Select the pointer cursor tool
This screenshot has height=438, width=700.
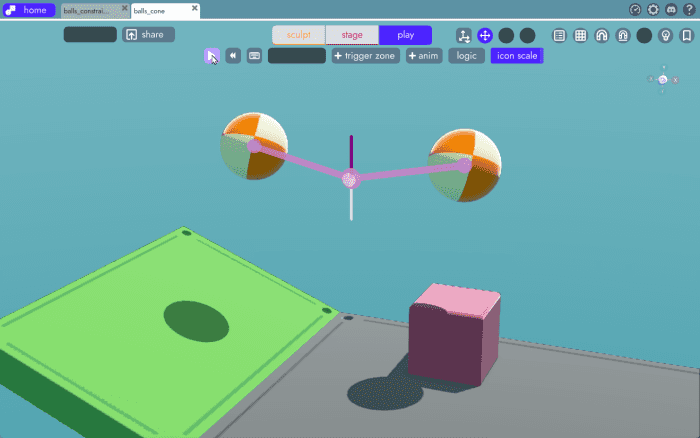click(x=212, y=56)
